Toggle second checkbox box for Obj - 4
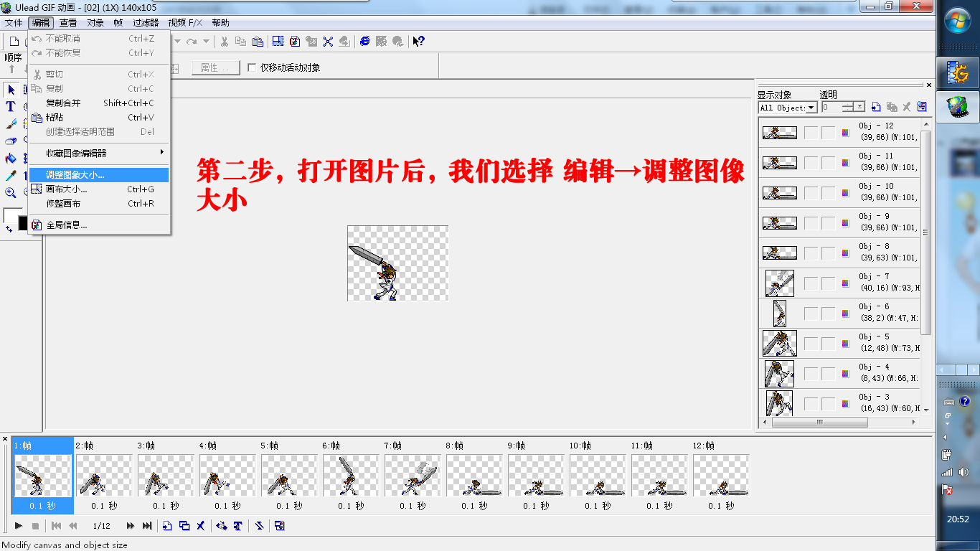The image size is (980, 551). click(828, 374)
